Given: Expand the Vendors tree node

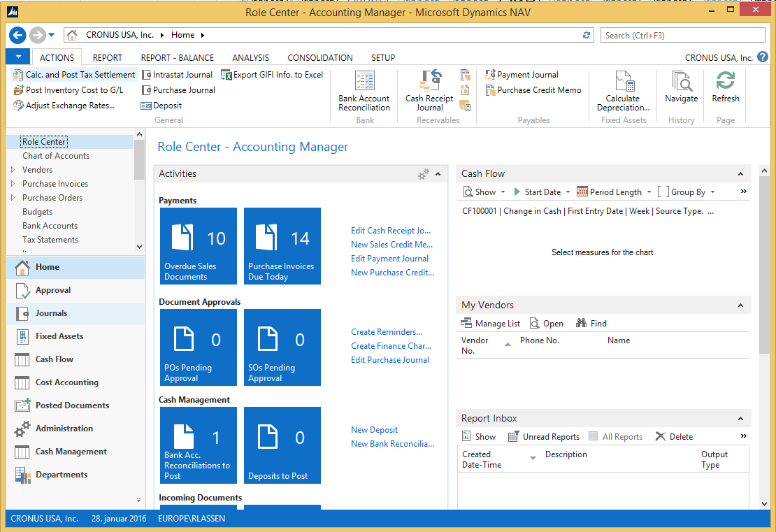Looking at the screenshot, I should pos(13,170).
